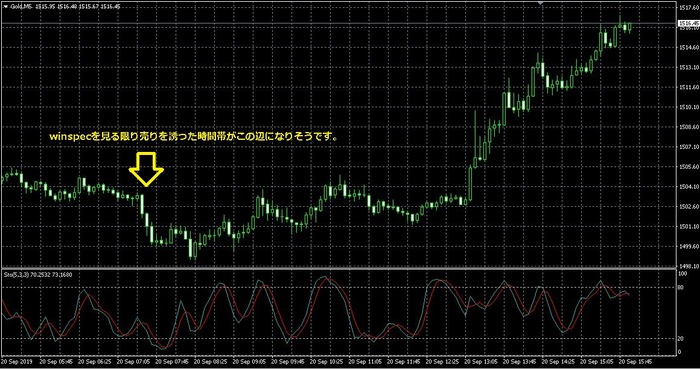The image size is (700, 369).
Task: Click the Gold,M5 chart title text
Action: 21,7
